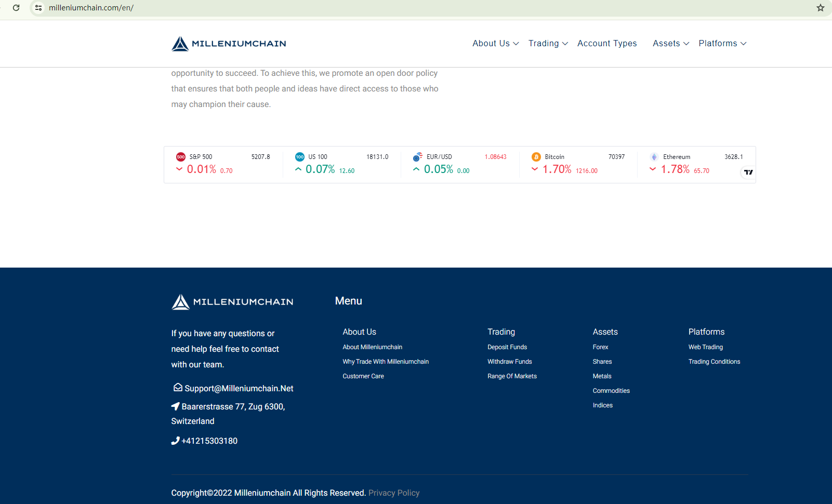Bookmark this page with the star icon

click(x=820, y=8)
